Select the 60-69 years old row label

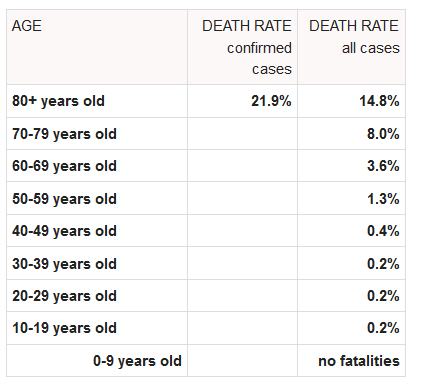tap(64, 166)
